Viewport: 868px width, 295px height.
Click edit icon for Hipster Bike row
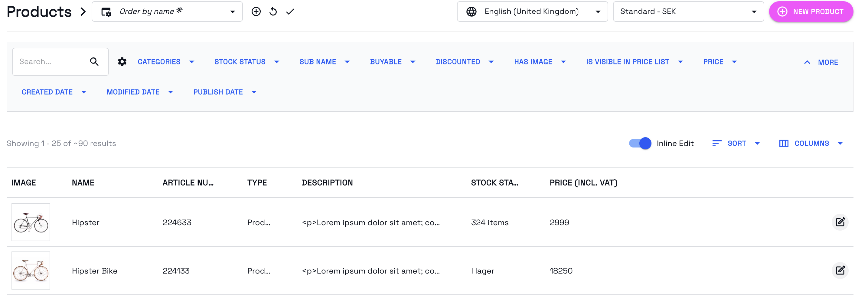coord(840,271)
